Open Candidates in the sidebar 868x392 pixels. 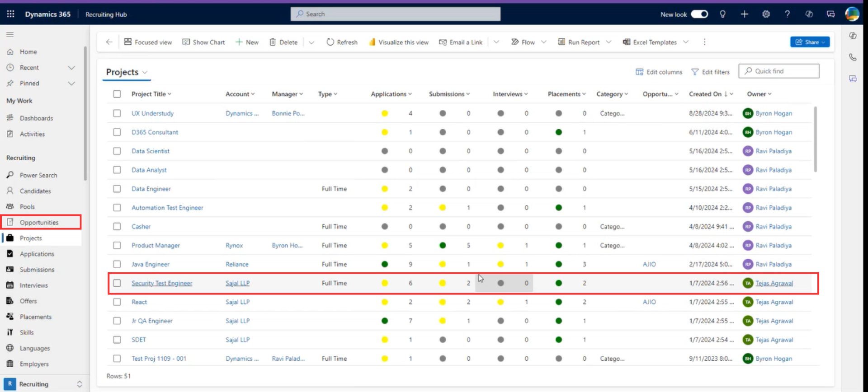pyautogui.click(x=35, y=191)
